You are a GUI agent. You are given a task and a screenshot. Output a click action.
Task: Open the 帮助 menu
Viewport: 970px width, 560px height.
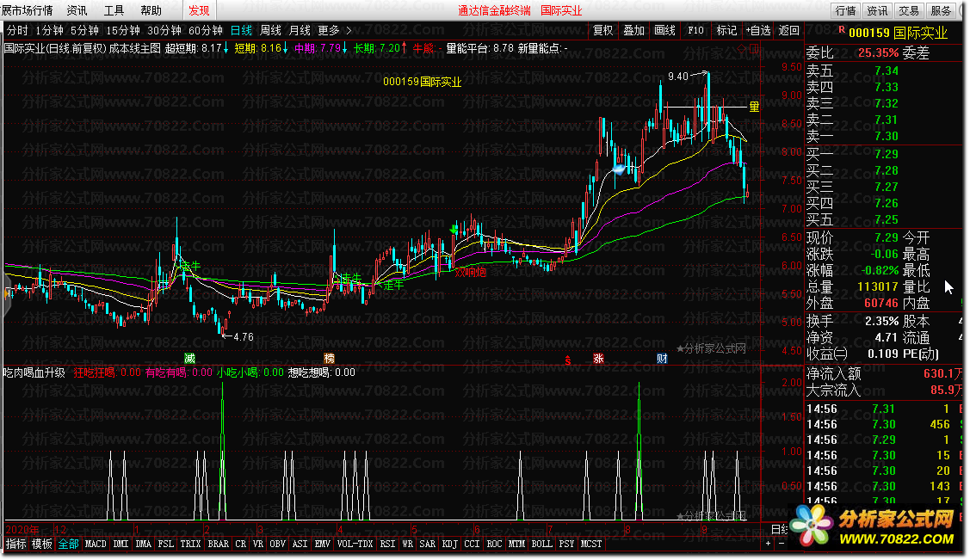pyautogui.click(x=151, y=10)
